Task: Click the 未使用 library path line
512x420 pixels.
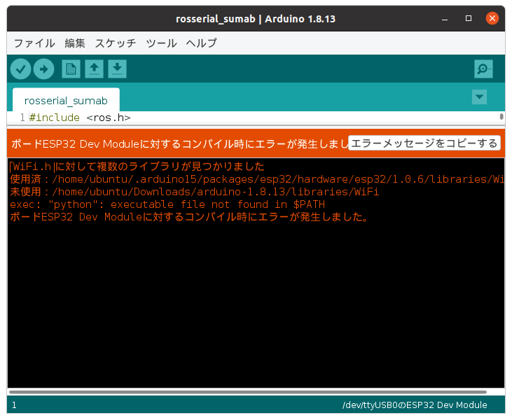Action: click(x=194, y=192)
